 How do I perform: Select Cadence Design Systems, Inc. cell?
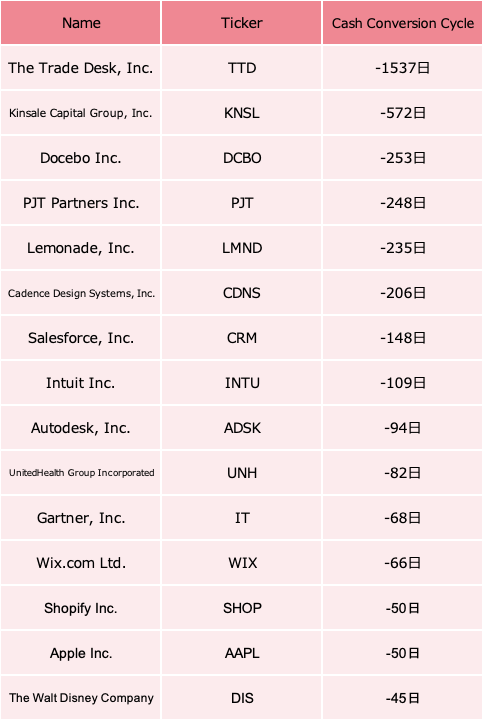(x=81, y=293)
